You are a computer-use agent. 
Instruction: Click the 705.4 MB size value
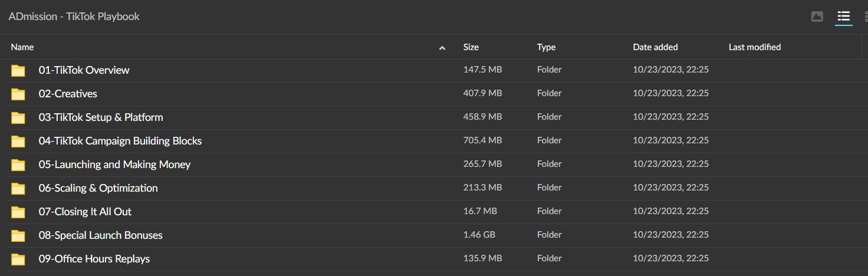coord(482,140)
